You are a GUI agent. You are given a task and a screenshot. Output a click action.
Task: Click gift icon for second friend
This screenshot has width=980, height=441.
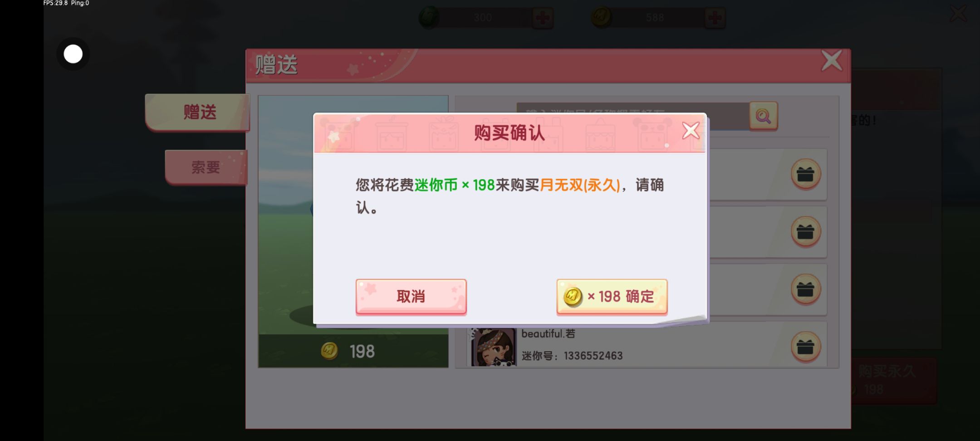tap(806, 232)
